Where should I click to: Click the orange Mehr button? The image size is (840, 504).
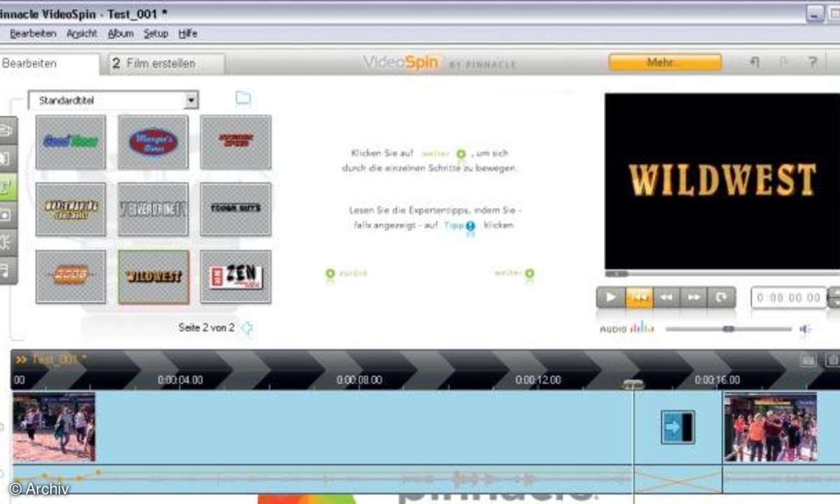pos(664,62)
